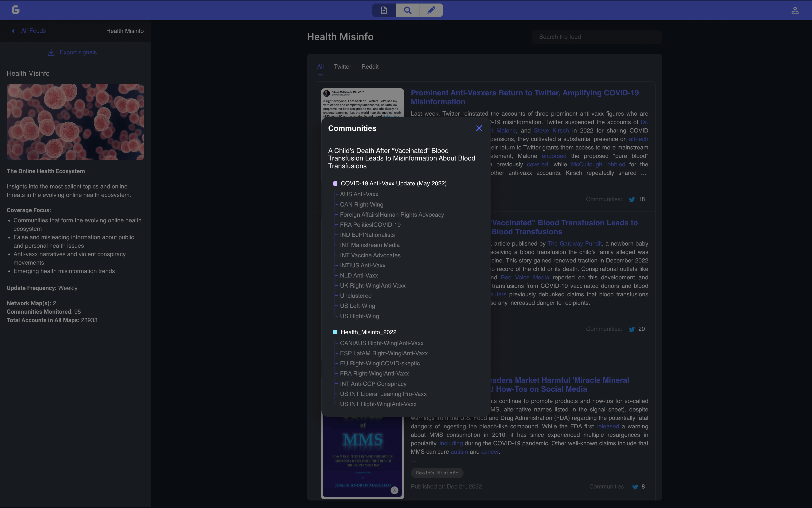Viewport: 812px width, 508px height.
Task: Click the Health Misinfo tag chip
Action: pos(437,473)
